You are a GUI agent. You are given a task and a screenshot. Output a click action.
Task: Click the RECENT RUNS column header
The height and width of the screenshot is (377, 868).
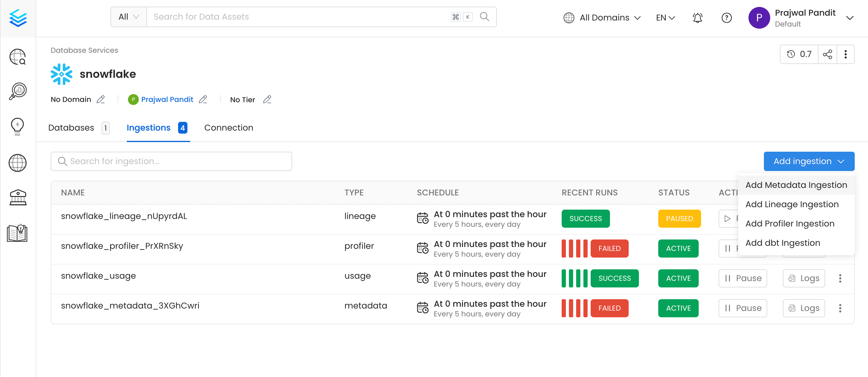(590, 192)
